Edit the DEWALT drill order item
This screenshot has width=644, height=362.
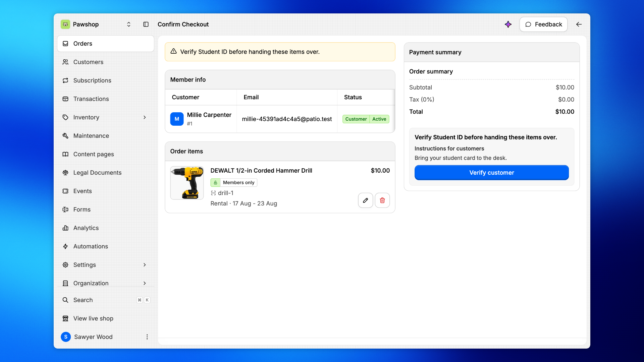click(x=366, y=200)
